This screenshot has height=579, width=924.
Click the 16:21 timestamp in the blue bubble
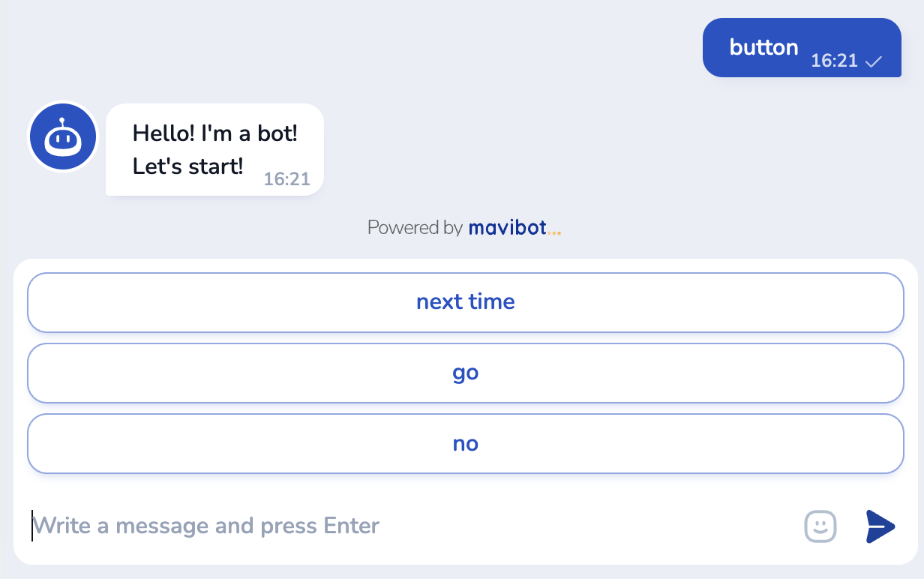[834, 61]
